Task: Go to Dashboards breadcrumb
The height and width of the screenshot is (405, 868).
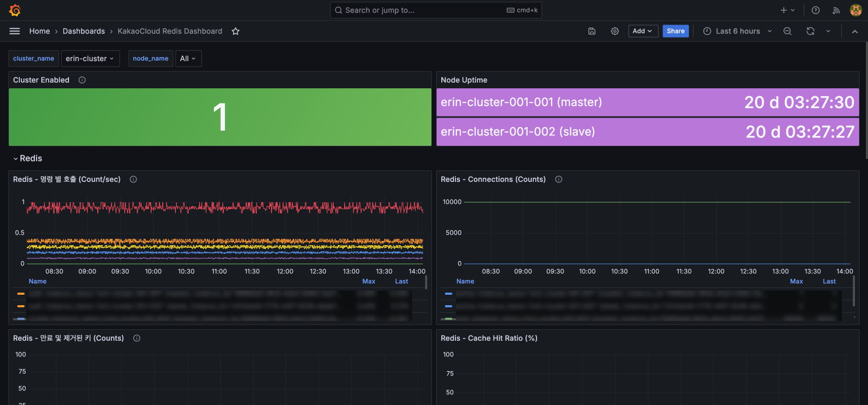Action: pyautogui.click(x=84, y=31)
